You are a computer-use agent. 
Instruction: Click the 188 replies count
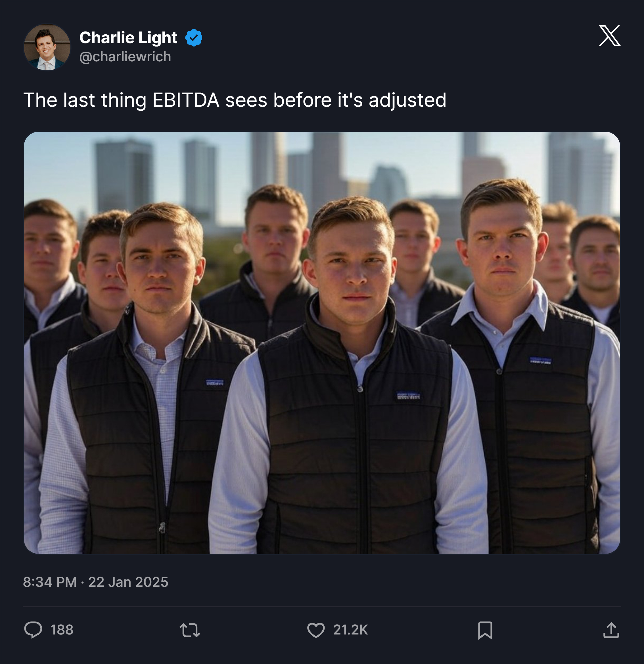point(62,630)
